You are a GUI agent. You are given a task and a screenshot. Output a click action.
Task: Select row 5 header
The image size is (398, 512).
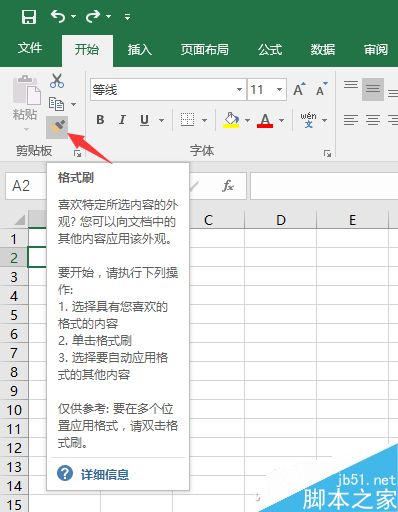click(14, 315)
